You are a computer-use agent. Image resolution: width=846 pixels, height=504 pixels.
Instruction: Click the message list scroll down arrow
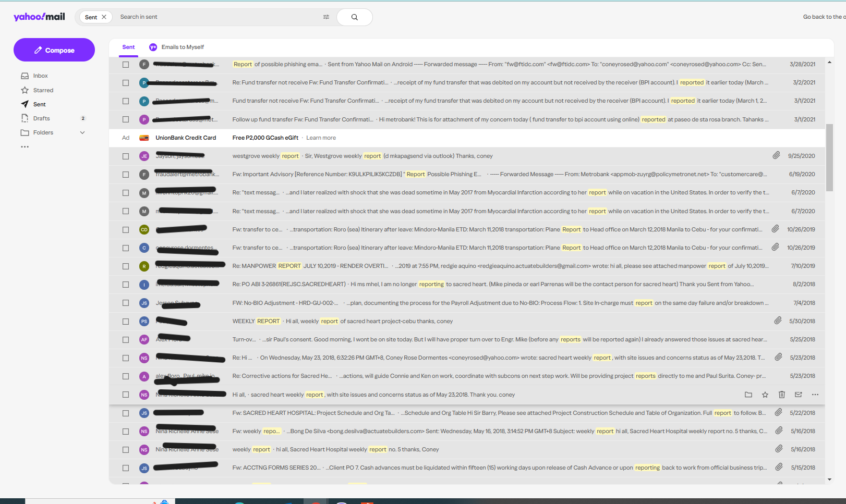pyautogui.click(x=829, y=480)
